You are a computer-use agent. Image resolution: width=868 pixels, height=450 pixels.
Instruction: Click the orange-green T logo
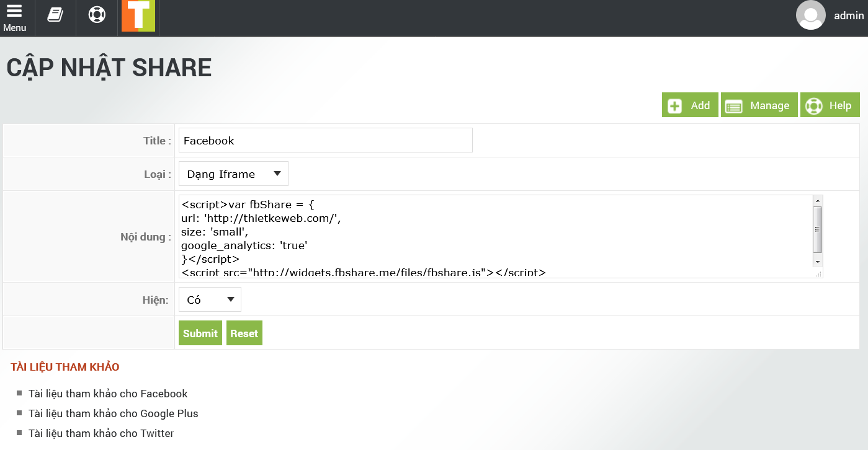pos(138,16)
